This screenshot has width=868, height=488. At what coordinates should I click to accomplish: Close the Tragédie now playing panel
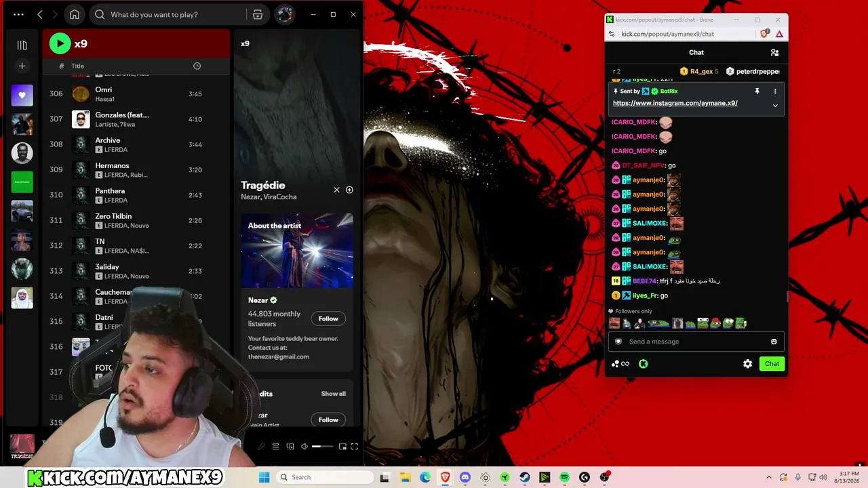click(x=336, y=190)
